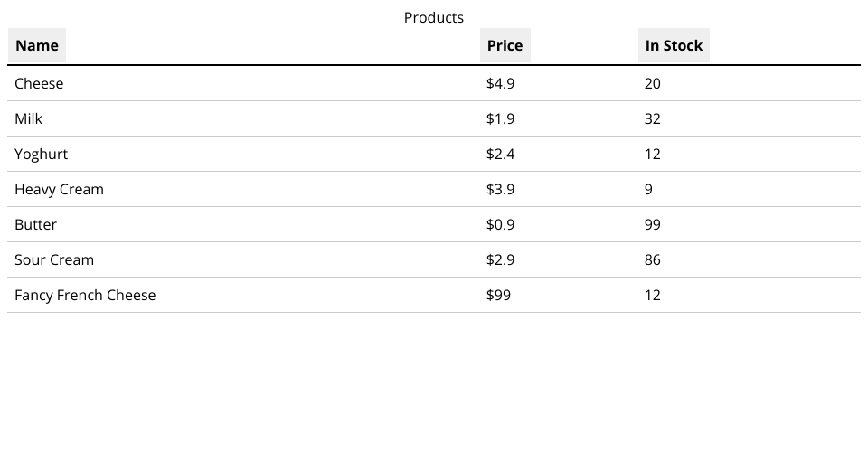Select the $1.9 price for Milk
Image resolution: width=868 pixels, height=452 pixels.
tap(501, 118)
